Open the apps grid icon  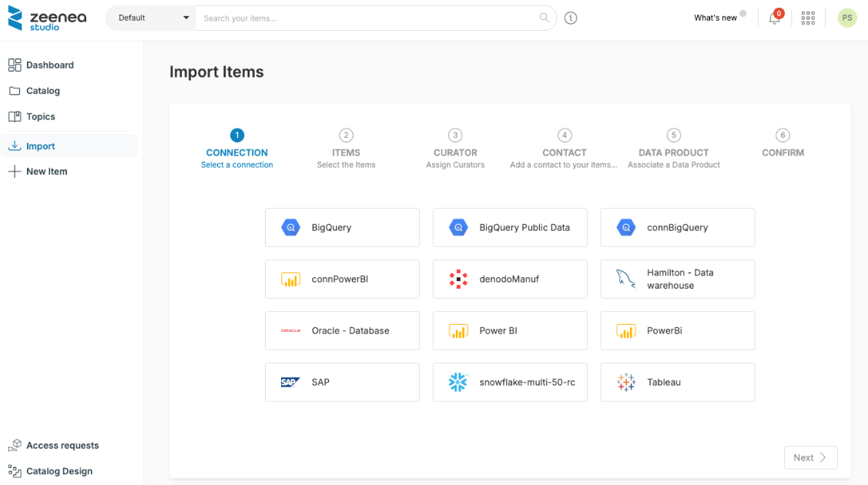808,18
